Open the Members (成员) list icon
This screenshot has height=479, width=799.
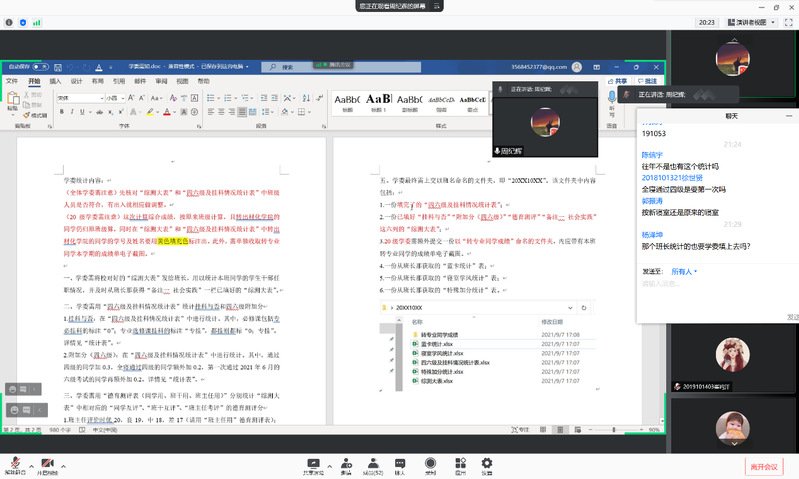(372, 463)
